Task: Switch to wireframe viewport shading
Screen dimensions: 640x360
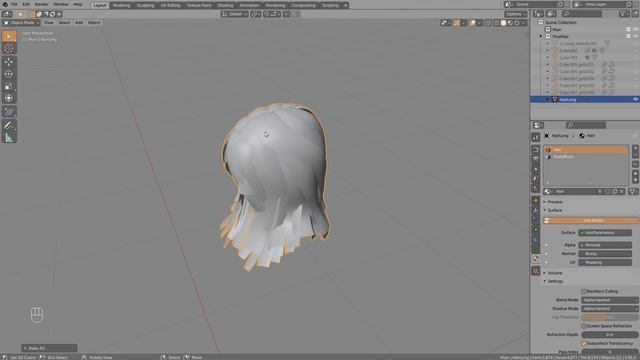Action: click(x=496, y=23)
